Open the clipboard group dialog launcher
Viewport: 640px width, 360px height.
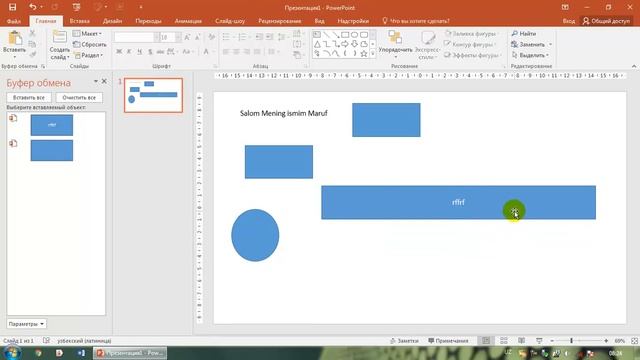[43, 66]
